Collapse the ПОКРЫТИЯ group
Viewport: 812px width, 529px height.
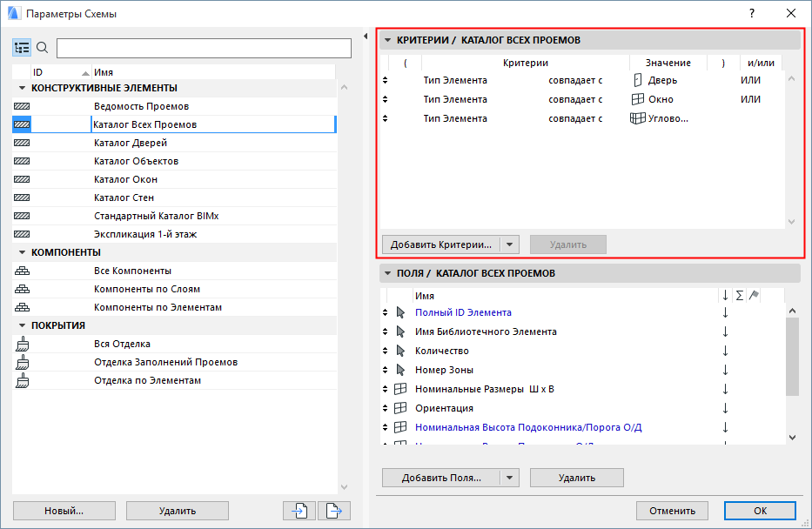coord(22,325)
